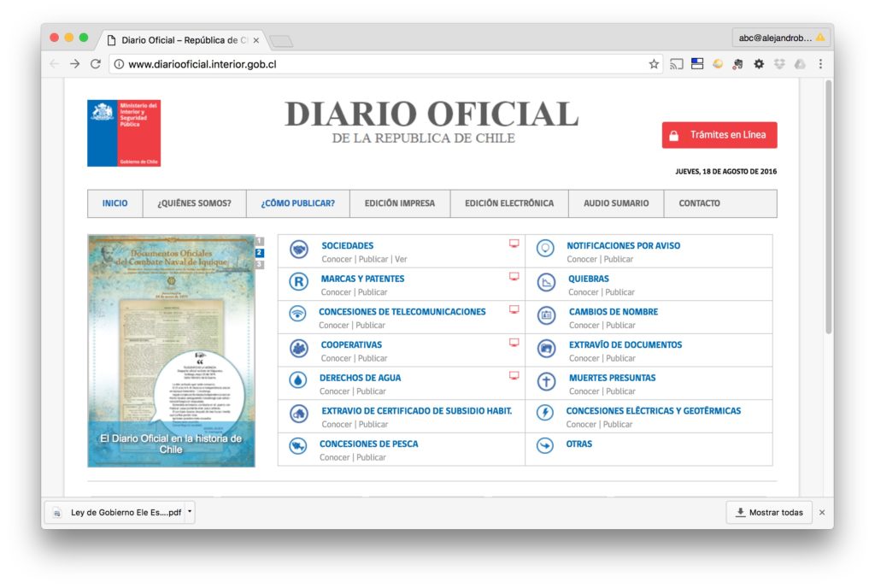This screenshot has width=875, height=588.
Task: Click the site information icon in address bar
Action: [119, 64]
